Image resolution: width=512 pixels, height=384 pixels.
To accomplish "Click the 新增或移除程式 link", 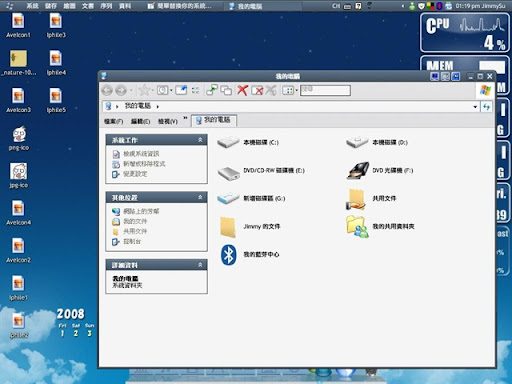I will click(144, 164).
